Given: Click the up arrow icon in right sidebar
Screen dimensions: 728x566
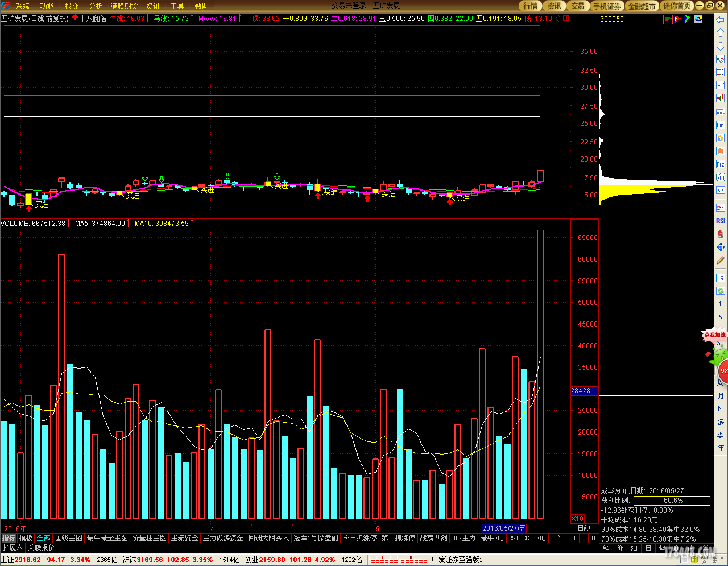Looking at the screenshot, I should 721,33.
